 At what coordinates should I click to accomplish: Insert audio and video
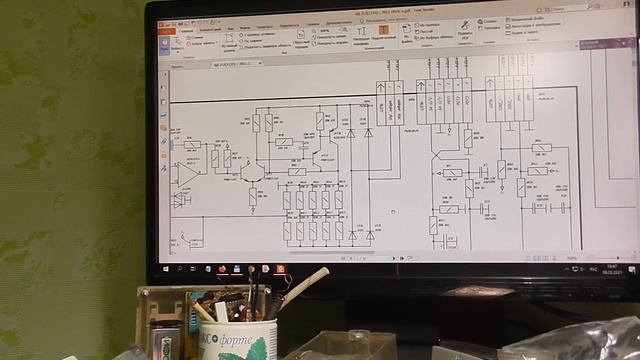522,32
